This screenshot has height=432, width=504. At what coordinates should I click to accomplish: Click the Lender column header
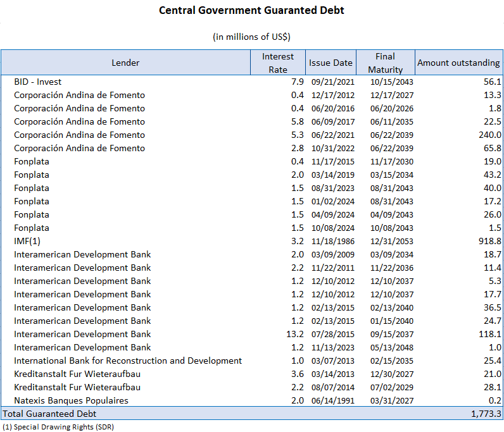point(125,63)
